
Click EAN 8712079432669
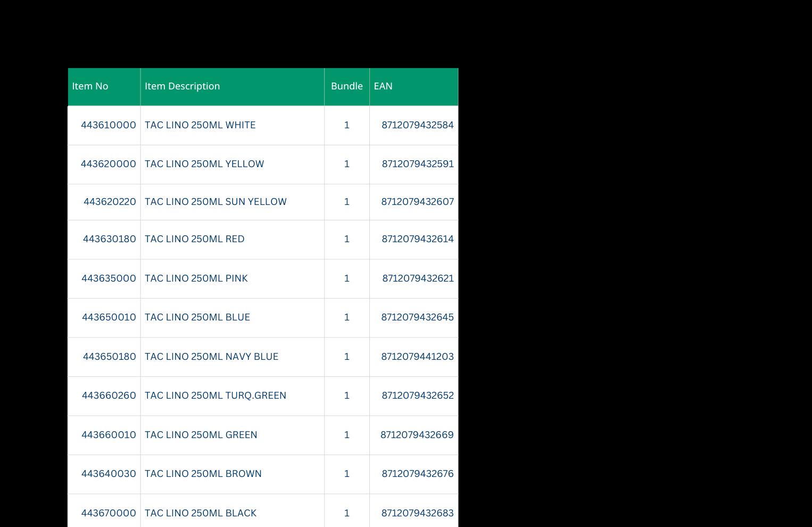[417, 435]
